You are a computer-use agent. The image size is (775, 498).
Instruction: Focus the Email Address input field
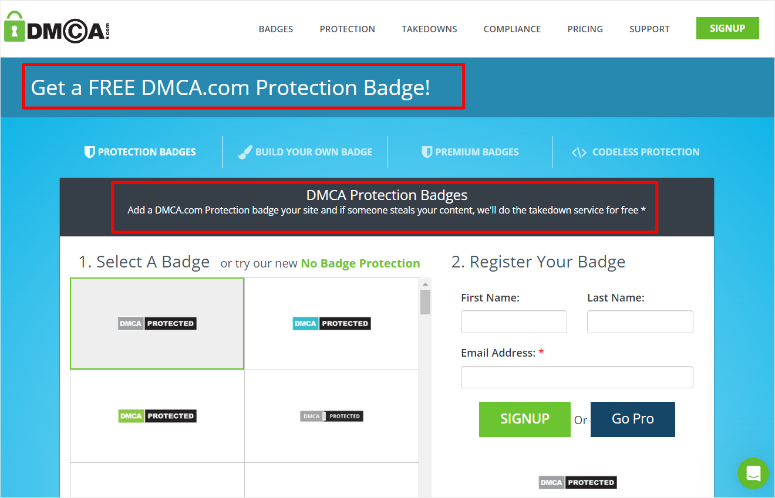577,377
